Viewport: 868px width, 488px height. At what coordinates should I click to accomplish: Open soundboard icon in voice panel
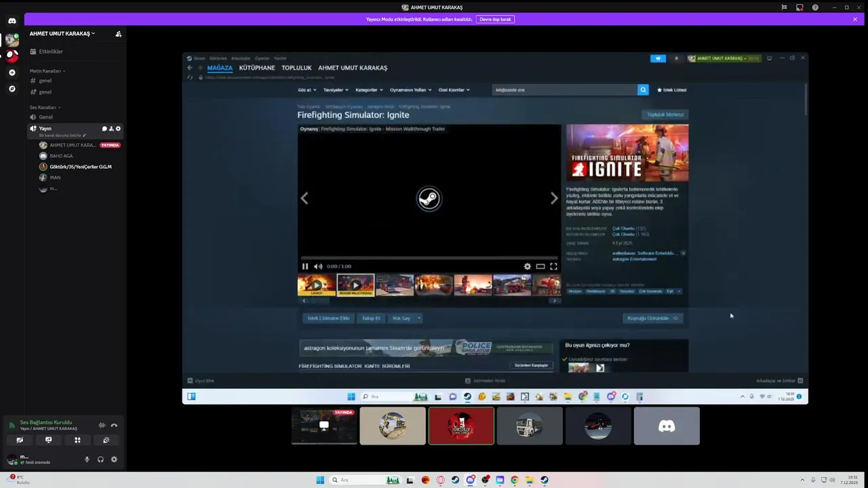[106, 440]
